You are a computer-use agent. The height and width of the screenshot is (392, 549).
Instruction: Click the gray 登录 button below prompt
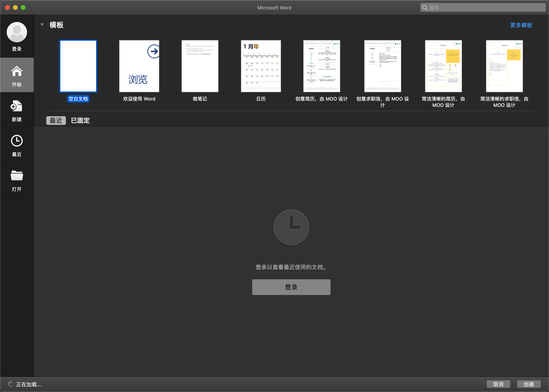click(x=291, y=287)
